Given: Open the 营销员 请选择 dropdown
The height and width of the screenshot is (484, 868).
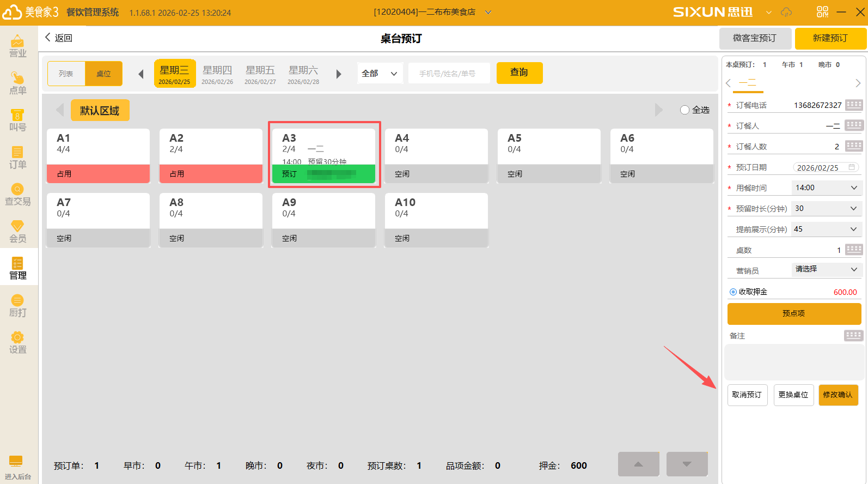Looking at the screenshot, I should click(x=826, y=269).
